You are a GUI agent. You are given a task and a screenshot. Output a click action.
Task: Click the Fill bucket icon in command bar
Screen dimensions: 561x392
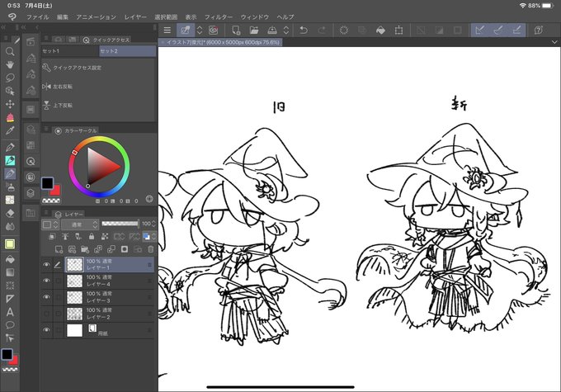[380, 30]
